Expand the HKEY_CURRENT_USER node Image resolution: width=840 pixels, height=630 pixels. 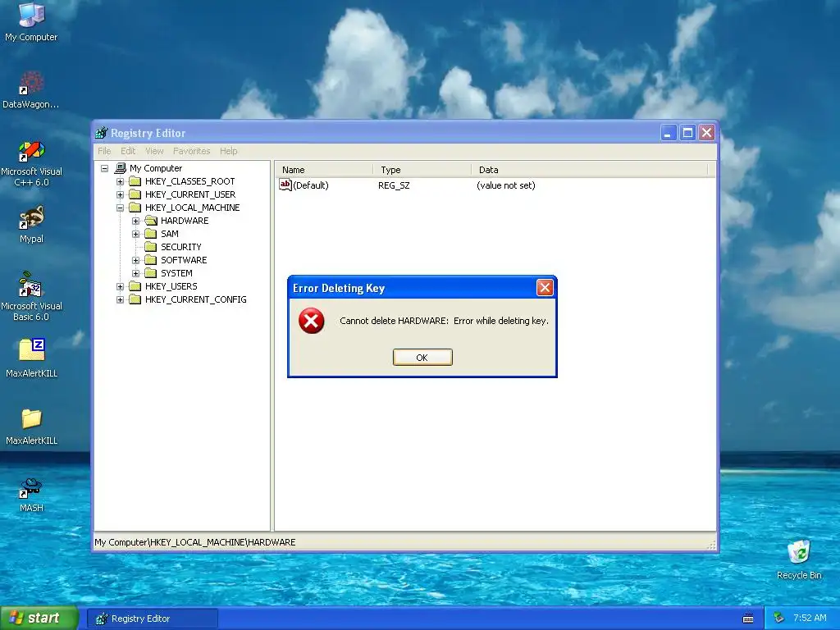click(x=120, y=194)
